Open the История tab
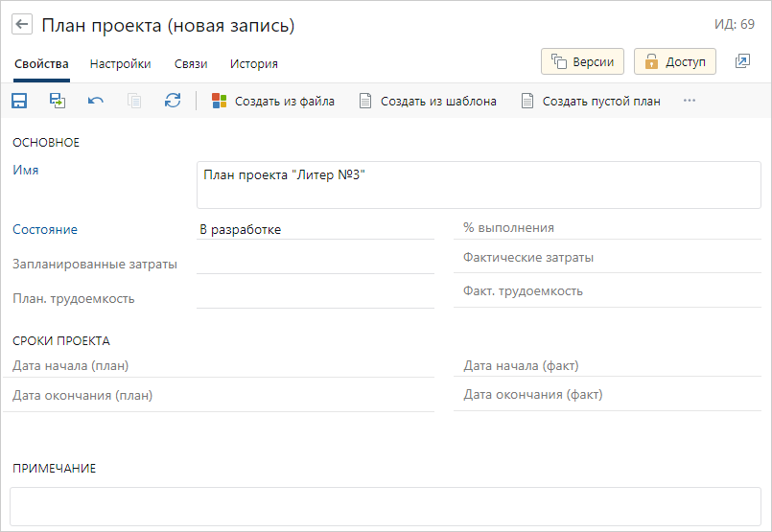 (254, 64)
